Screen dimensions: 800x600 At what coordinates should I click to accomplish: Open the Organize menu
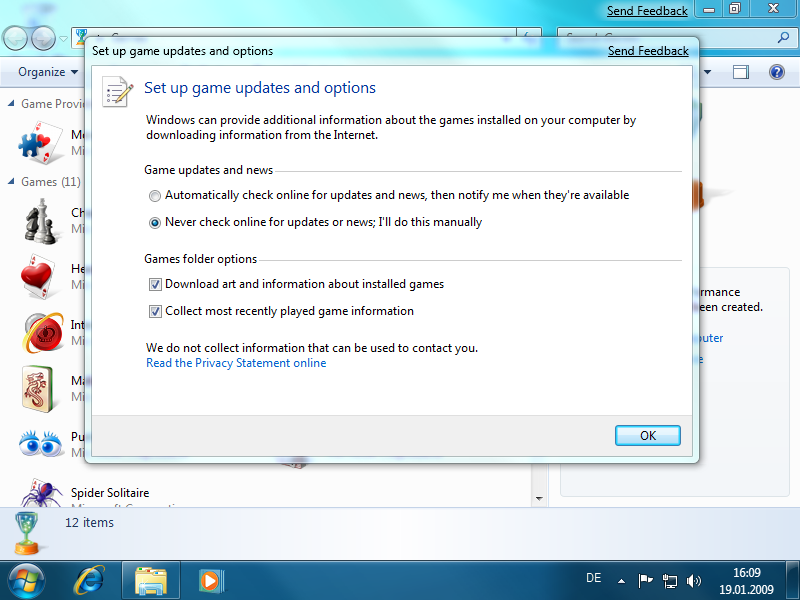coord(46,72)
